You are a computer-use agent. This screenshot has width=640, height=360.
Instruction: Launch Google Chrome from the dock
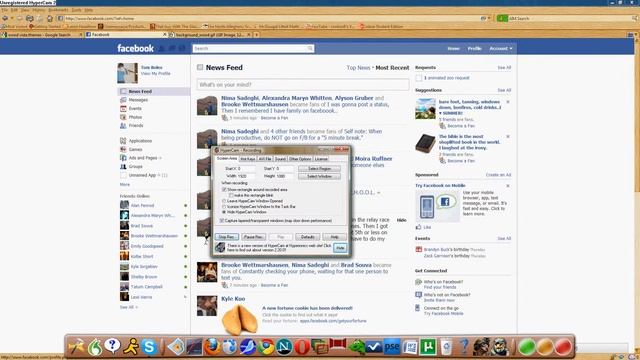(x=266, y=347)
